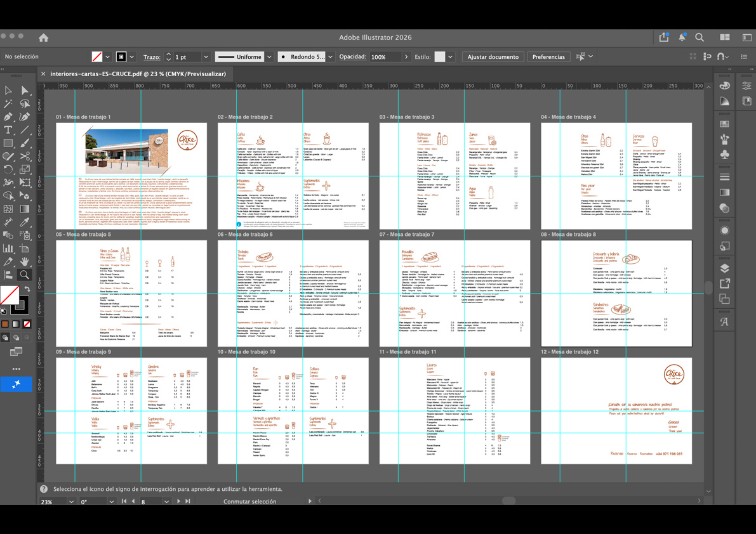This screenshot has width=756, height=534.
Task: Open the Uniform variable width profile dropdown
Action: tap(269, 57)
